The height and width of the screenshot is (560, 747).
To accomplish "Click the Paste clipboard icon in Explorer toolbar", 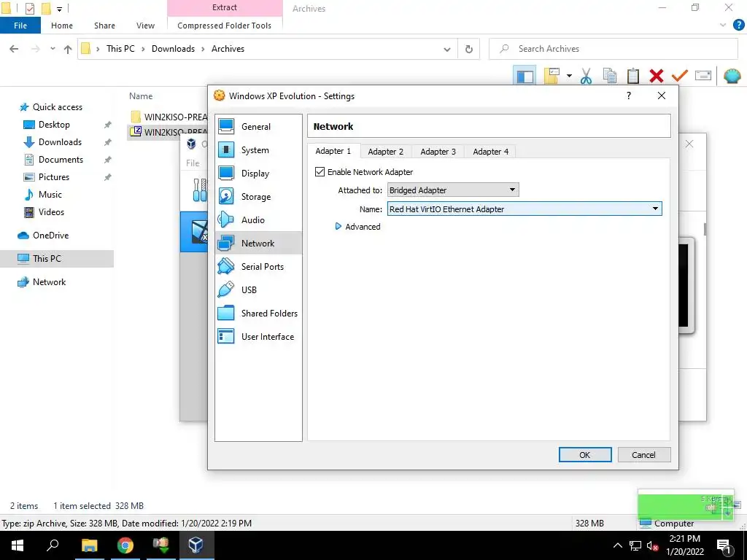I will point(632,76).
